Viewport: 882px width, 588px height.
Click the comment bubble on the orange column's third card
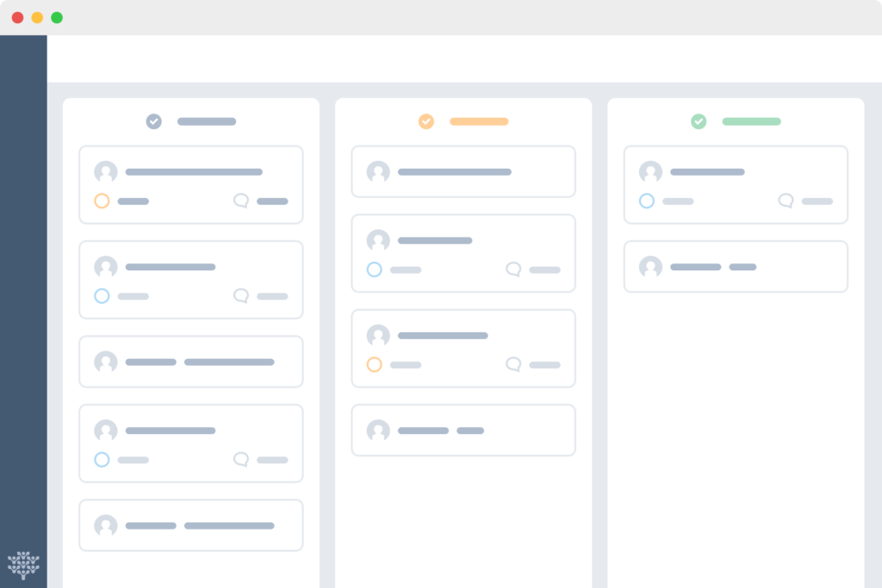pos(513,364)
